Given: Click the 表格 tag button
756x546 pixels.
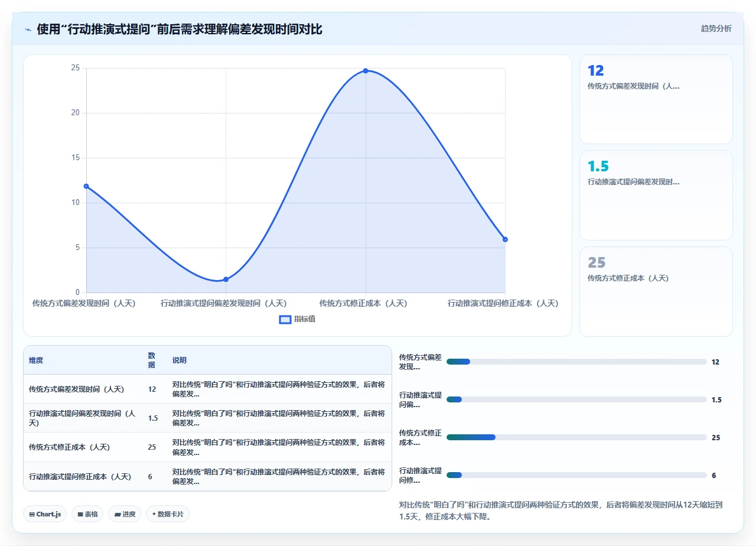Looking at the screenshot, I should click(87, 514).
